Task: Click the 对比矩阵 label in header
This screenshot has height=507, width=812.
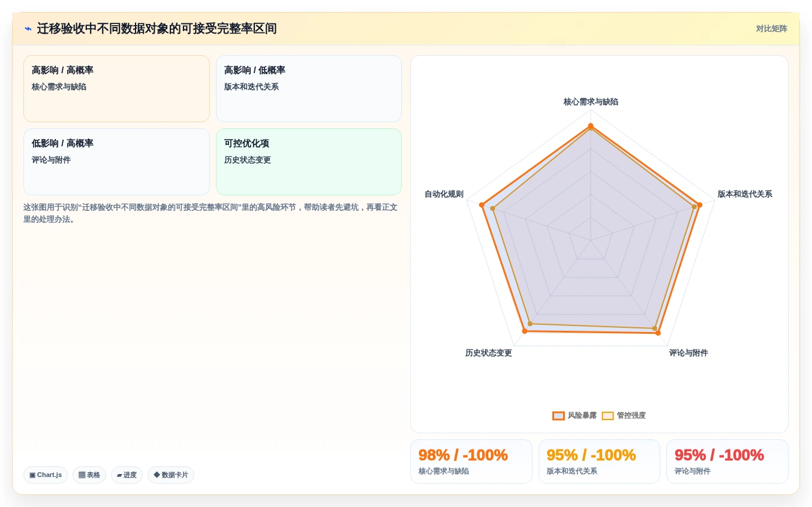Action: point(771,29)
